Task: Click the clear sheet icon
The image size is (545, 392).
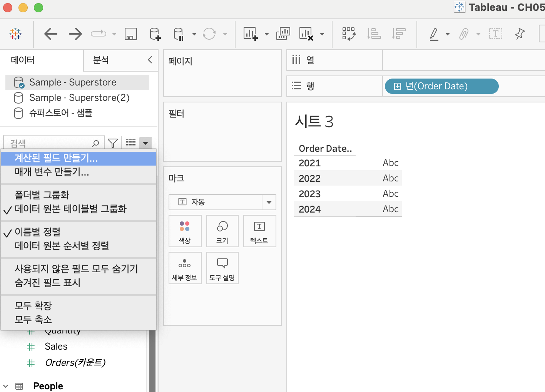Action: pos(306,34)
